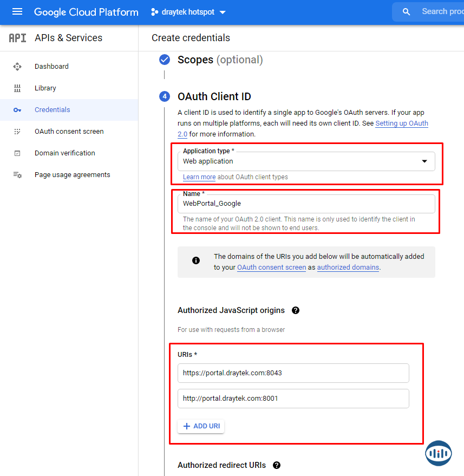Open Page usage agreements in sidebar
The width and height of the screenshot is (464, 476).
pos(72,175)
